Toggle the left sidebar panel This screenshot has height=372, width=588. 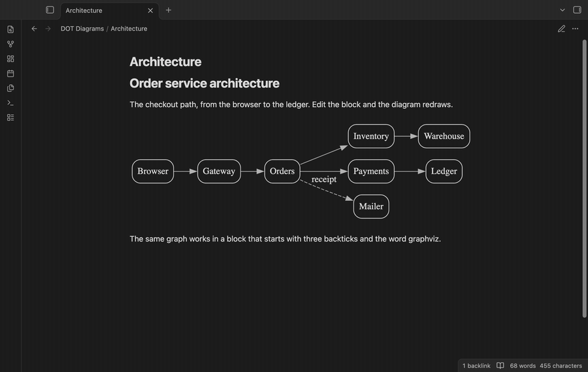point(50,10)
